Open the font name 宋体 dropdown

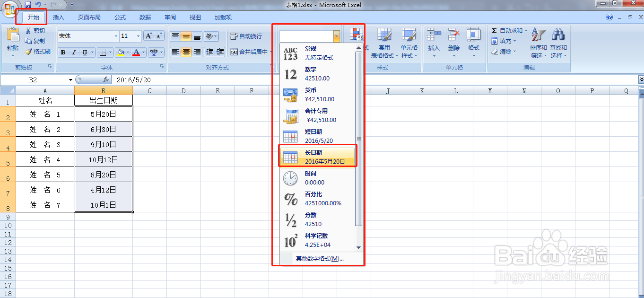(116, 36)
